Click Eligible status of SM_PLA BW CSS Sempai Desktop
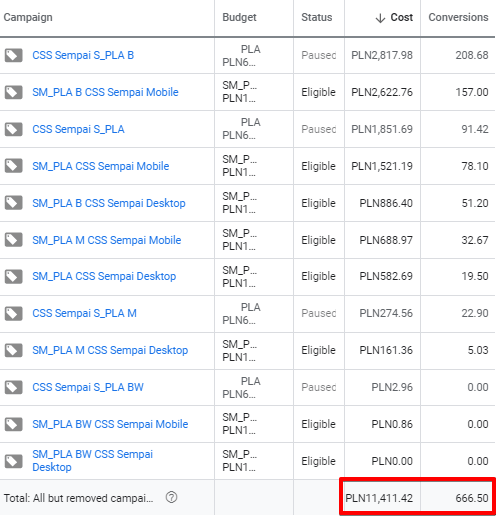 pos(318,461)
